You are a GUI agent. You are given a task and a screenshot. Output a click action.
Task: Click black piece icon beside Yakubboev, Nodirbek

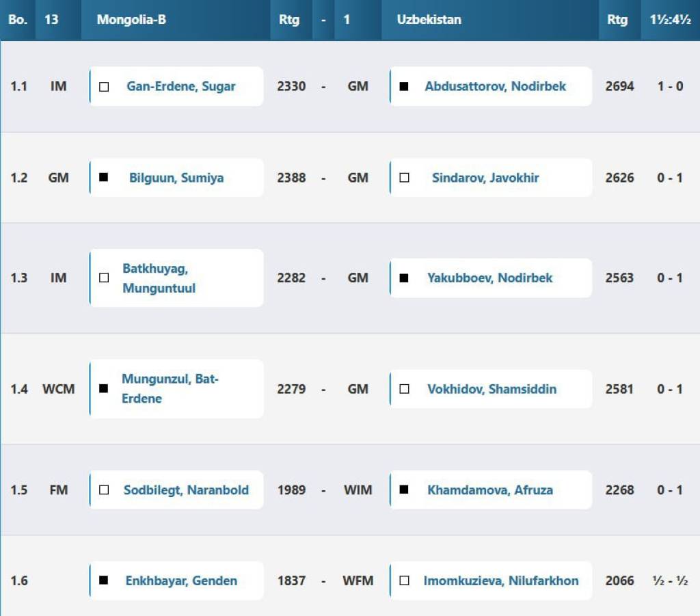404,278
